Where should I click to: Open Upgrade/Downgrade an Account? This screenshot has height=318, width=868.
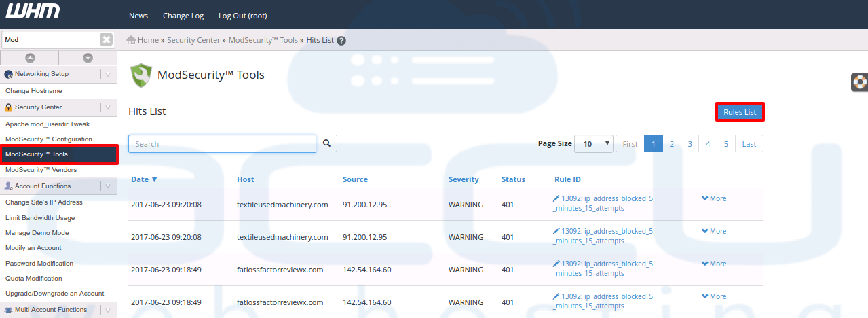[55, 294]
